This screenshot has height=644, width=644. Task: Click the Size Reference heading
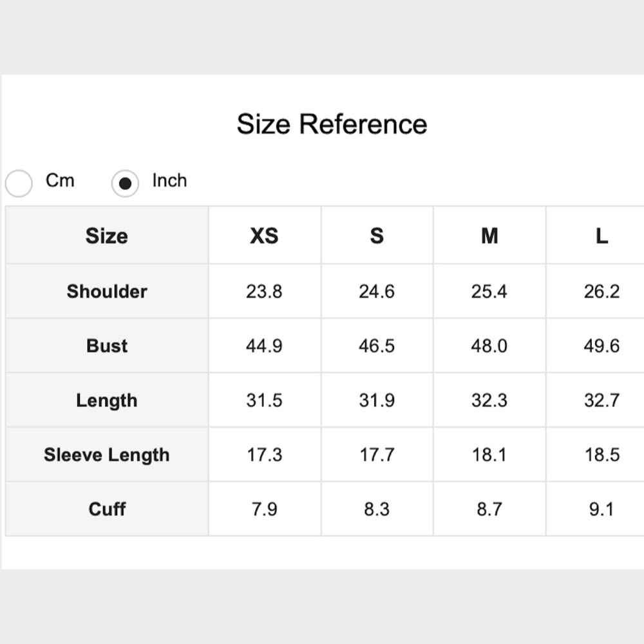pyautogui.click(x=332, y=124)
